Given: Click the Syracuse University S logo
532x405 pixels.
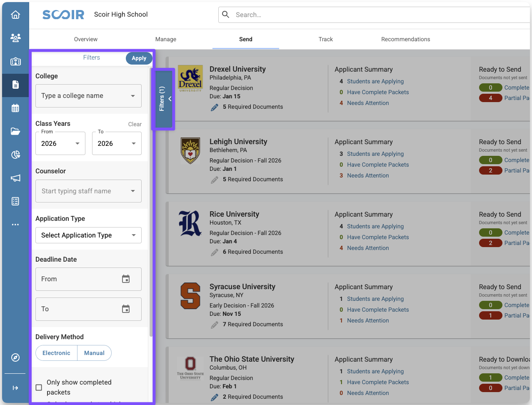Looking at the screenshot, I should [x=190, y=296].
